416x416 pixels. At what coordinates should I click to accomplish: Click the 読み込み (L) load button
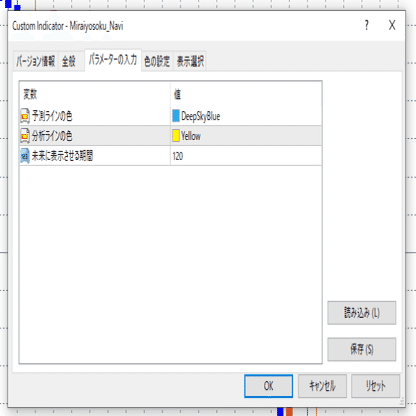[x=362, y=313]
